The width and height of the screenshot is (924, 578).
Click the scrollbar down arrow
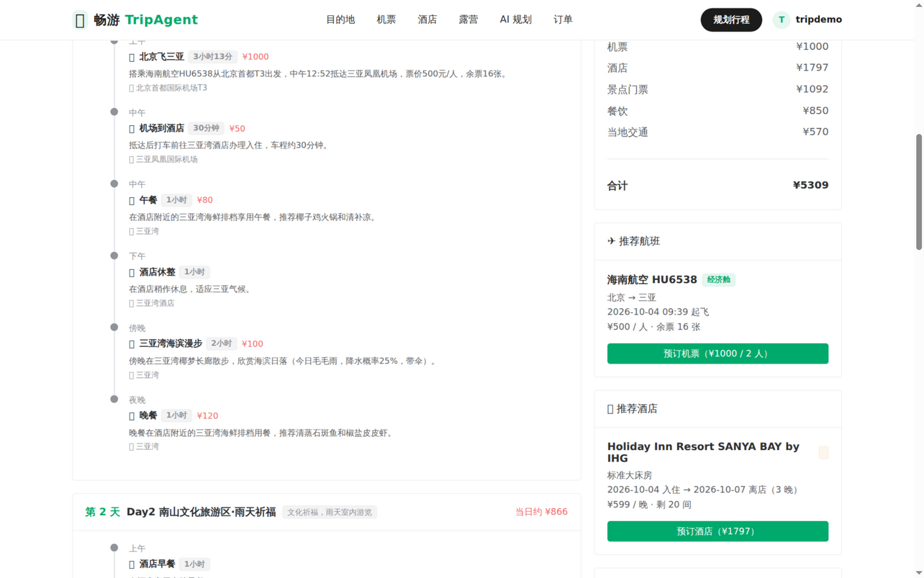(x=919, y=573)
